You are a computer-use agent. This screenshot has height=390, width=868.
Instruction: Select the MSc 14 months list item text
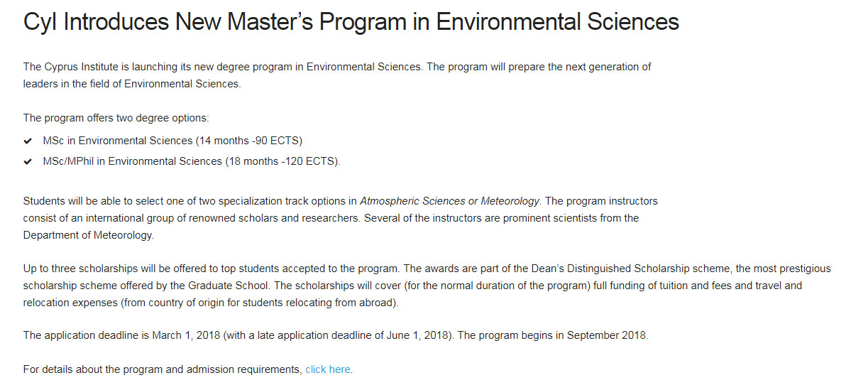tap(173, 141)
